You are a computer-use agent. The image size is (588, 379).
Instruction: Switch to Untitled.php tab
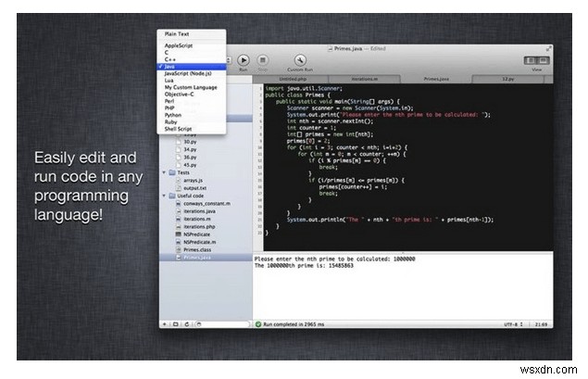[x=292, y=79]
